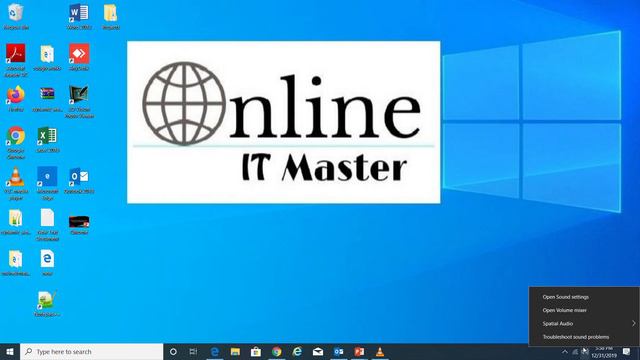640x360 pixels.
Task: Open File Explorer from the taskbar
Action: pos(235,351)
